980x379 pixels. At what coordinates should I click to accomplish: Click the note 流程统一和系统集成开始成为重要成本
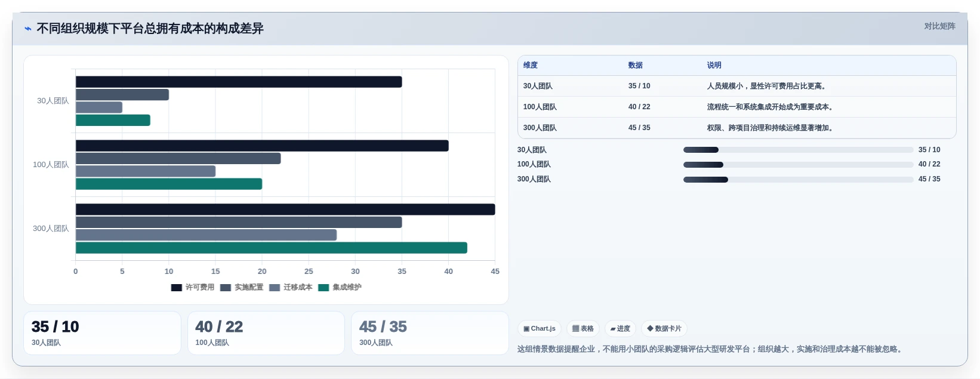tap(771, 107)
